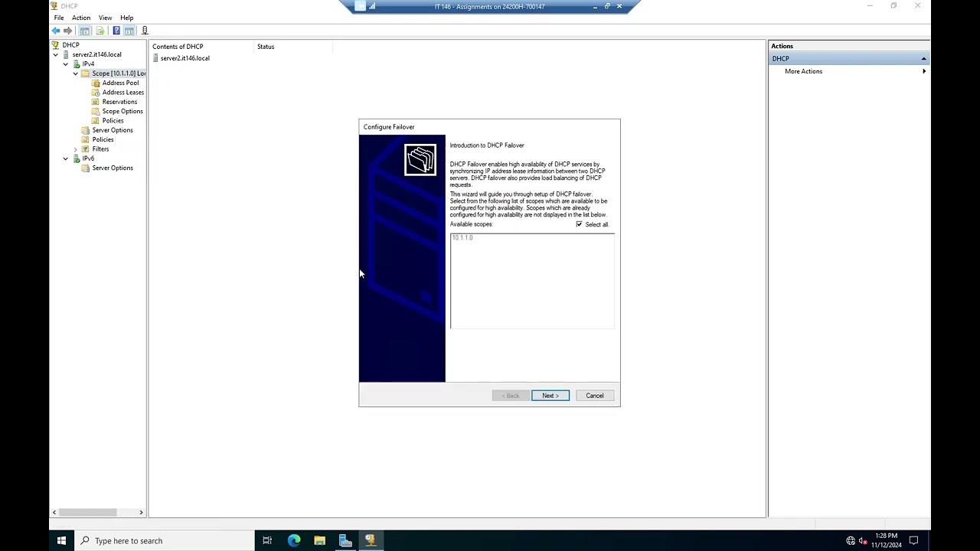Expand More Actions submenu arrow

click(x=924, y=71)
